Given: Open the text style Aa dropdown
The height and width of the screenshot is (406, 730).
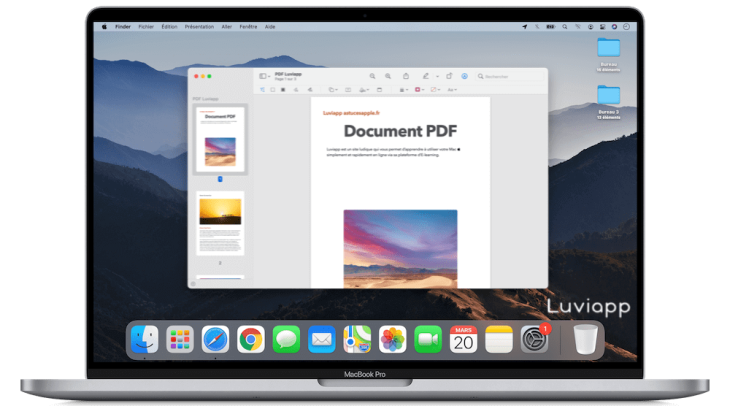Looking at the screenshot, I should (452, 90).
